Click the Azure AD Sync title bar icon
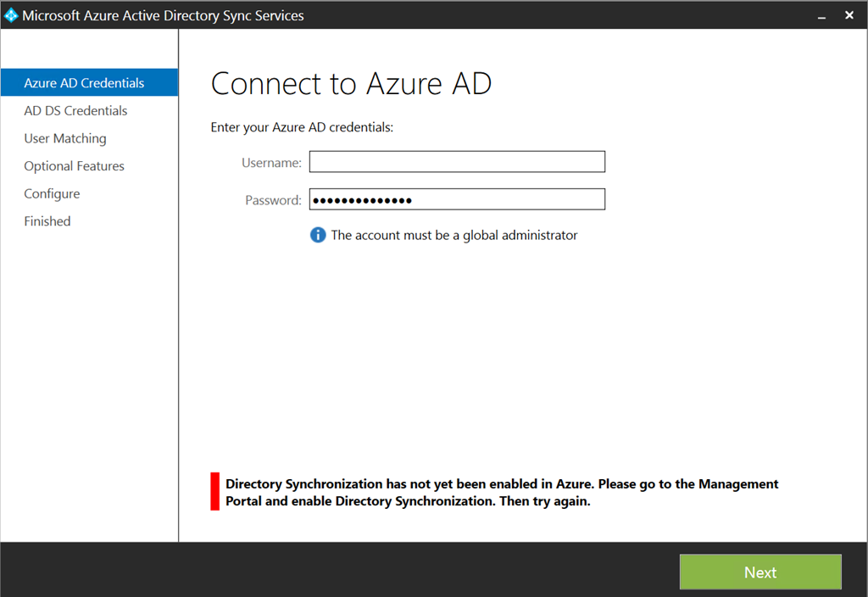 point(11,15)
